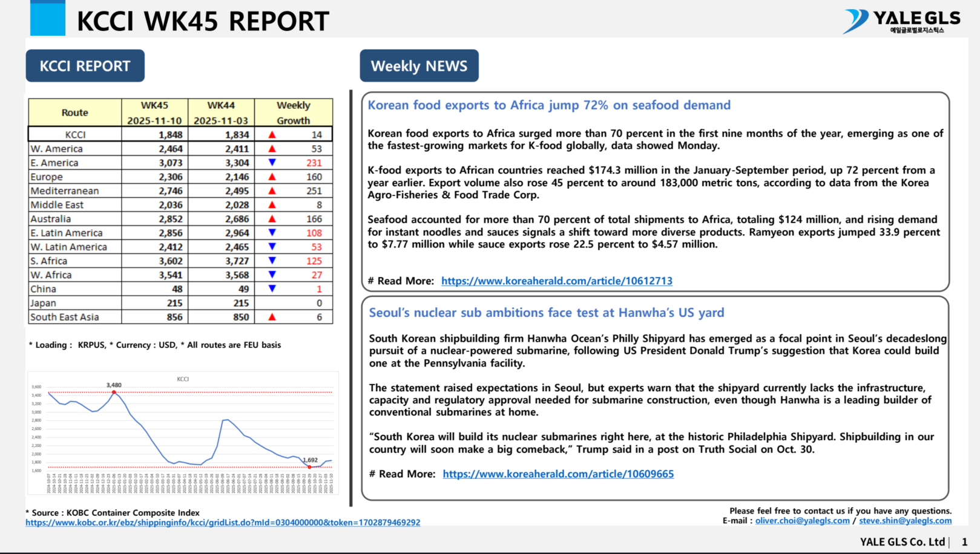
Task: Click the red up arrow for Australia
Action: pyautogui.click(x=272, y=219)
